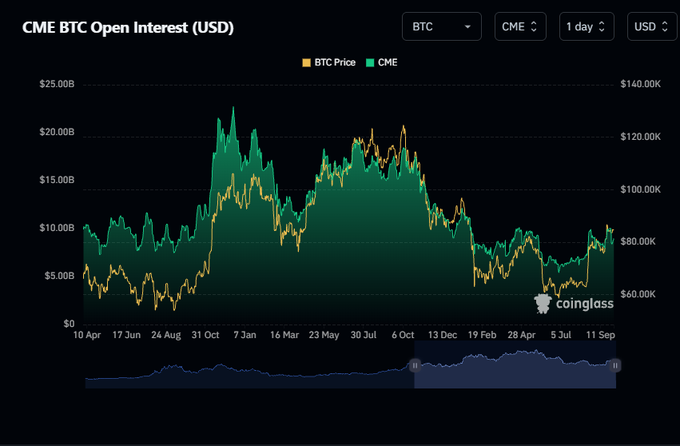Click the $100.00K price axis label
The image size is (680, 446).
click(641, 189)
